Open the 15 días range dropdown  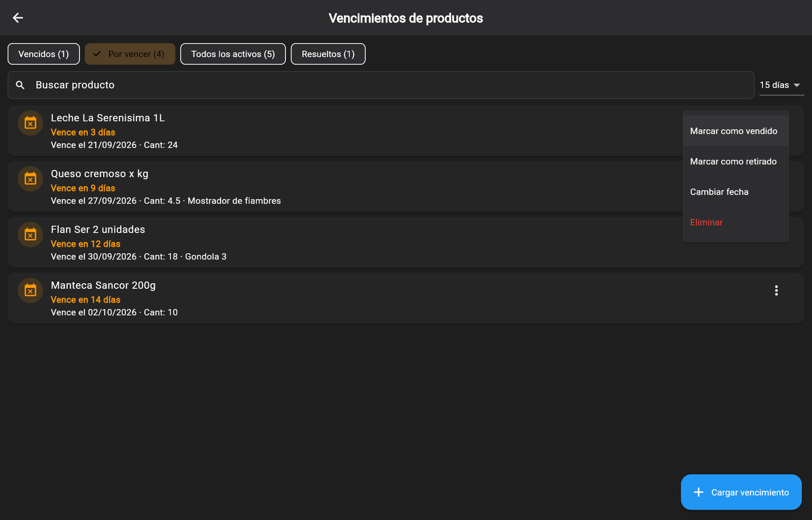[x=782, y=85]
